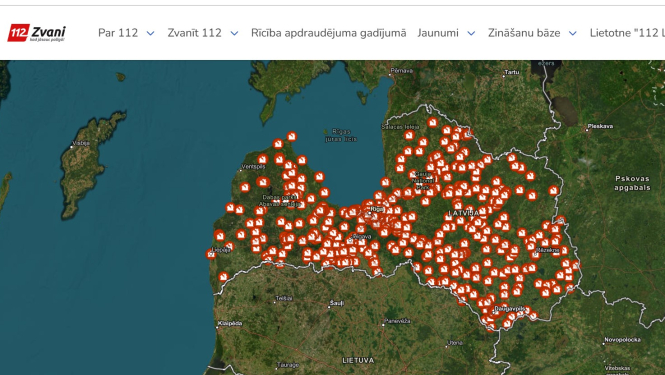Expand the Jaunumi dropdown chevron

(x=471, y=33)
